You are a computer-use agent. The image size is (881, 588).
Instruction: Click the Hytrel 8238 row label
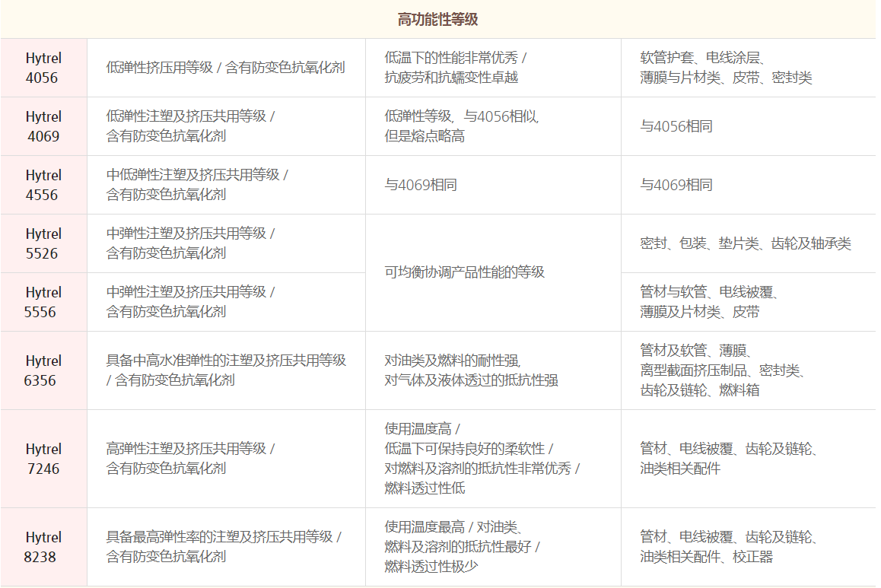coord(43,547)
